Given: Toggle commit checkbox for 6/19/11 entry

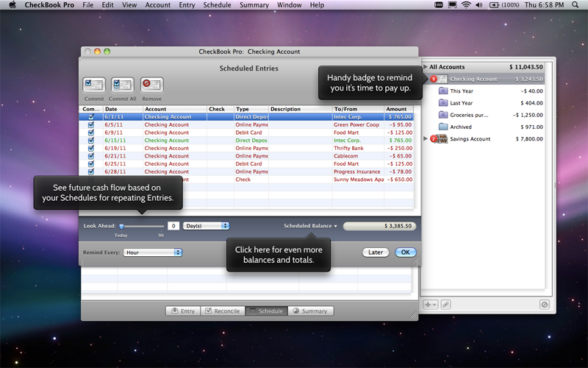Looking at the screenshot, I should pos(91,148).
